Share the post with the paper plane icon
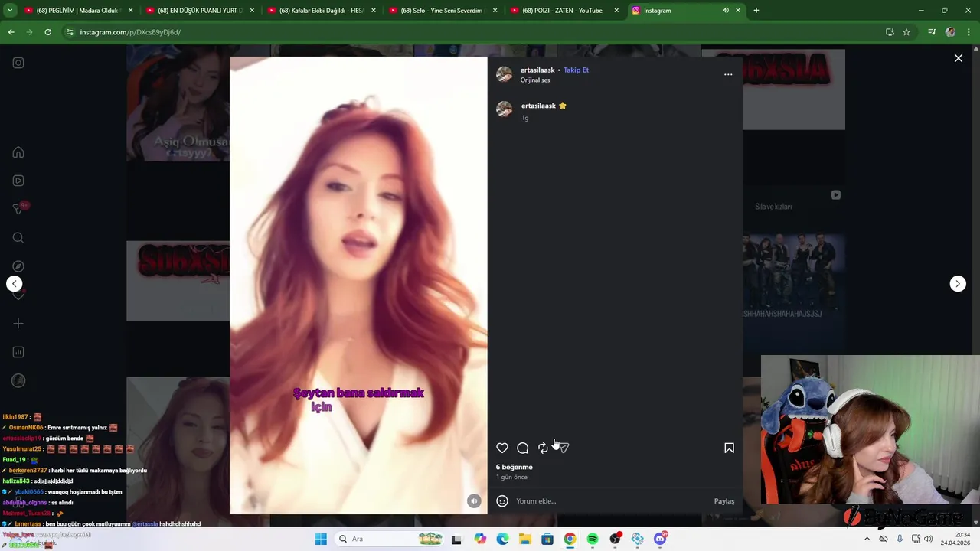The width and height of the screenshot is (980, 551). tap(564, 448)
